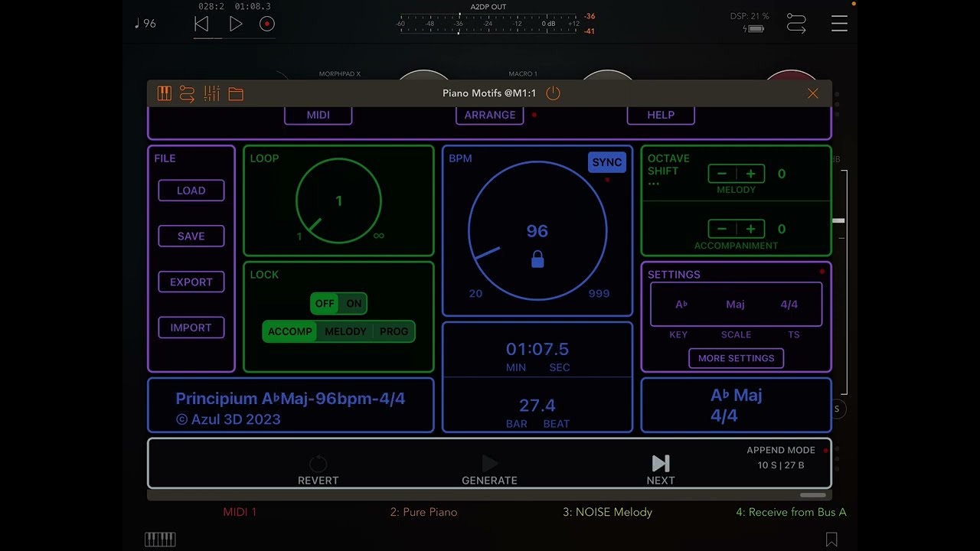Screen dimensions: 980x551
Task: Select the 2: Pure Piano channel
Action: click(423, 512)
